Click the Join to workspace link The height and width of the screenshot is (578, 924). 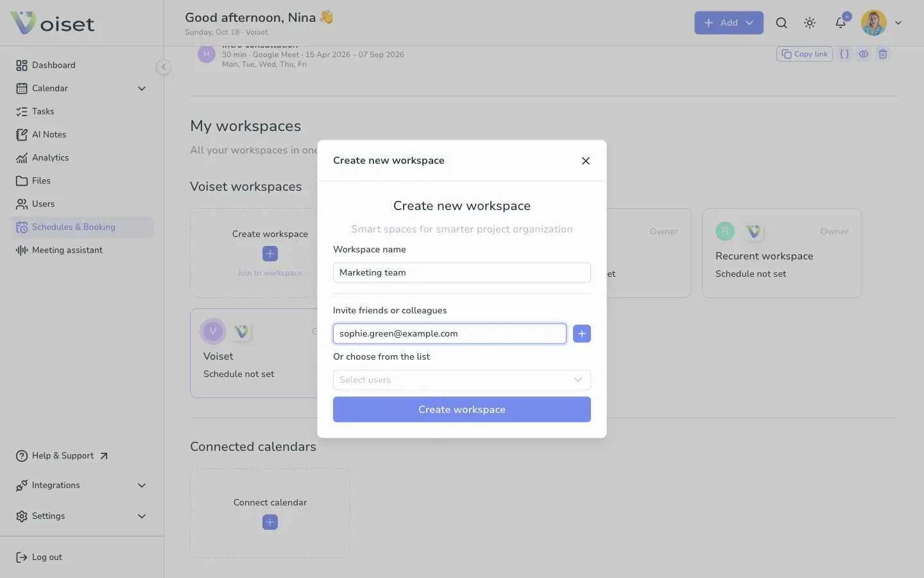tap(270, 273)
